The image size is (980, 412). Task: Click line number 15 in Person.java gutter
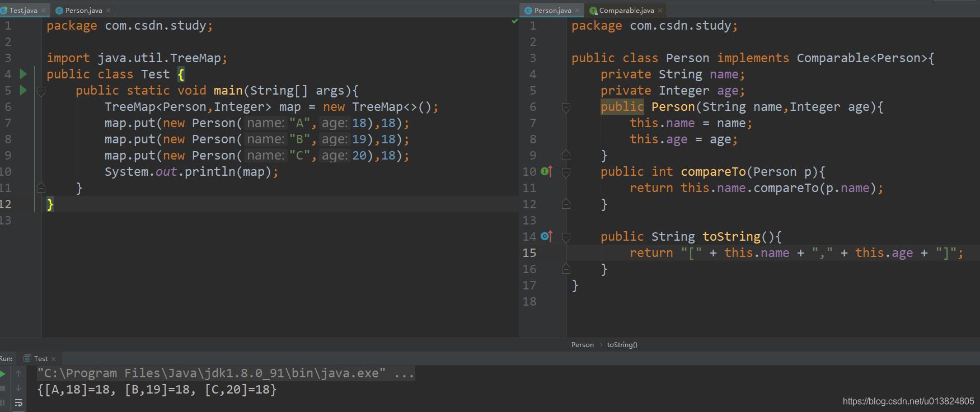[529, 252]
